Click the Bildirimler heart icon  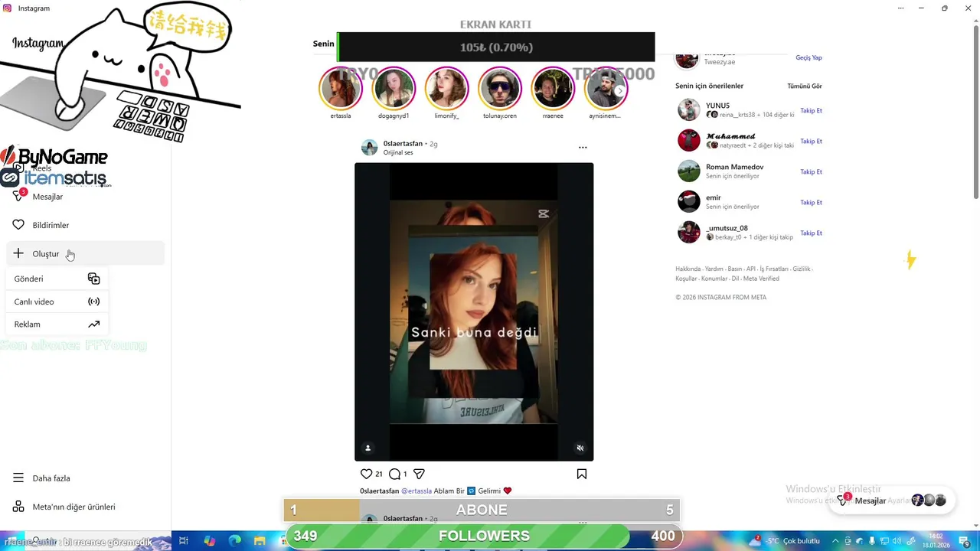[x=18, y=225]
